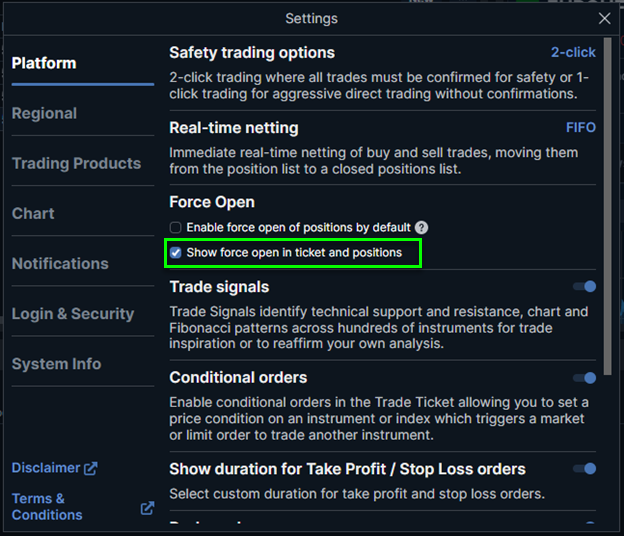Click the external link icon next to Disclaimer
624x536 pixels.
(91, 468)
